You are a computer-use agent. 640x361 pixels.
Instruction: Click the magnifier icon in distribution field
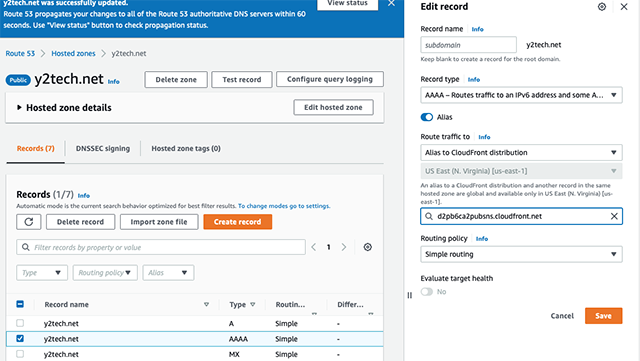tap(429, 216)
